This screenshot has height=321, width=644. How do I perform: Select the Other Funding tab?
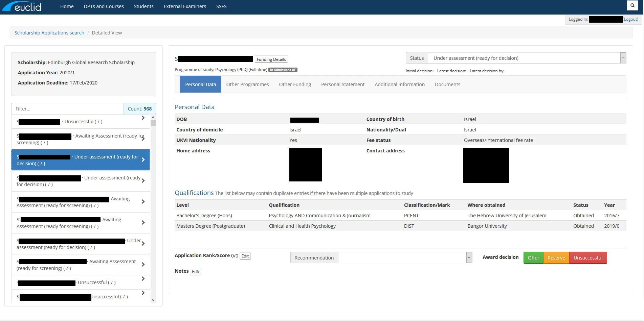[295, 84]
